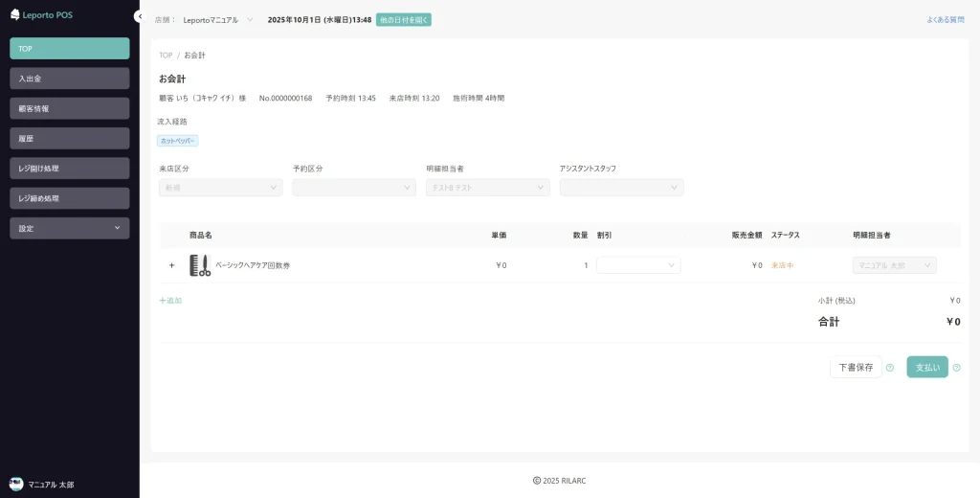Open the アシスタントスタッフ dropdown
980x498 pixels.
[621, 188]
